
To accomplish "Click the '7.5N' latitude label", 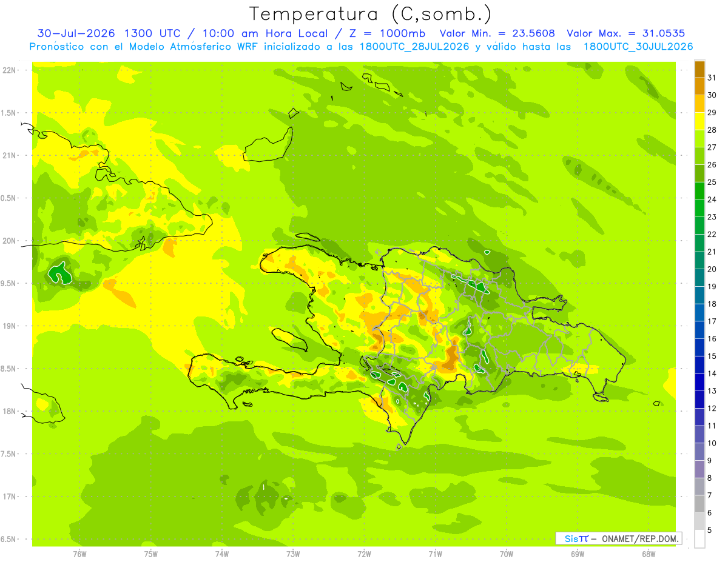I will click(x=9, y=454).
